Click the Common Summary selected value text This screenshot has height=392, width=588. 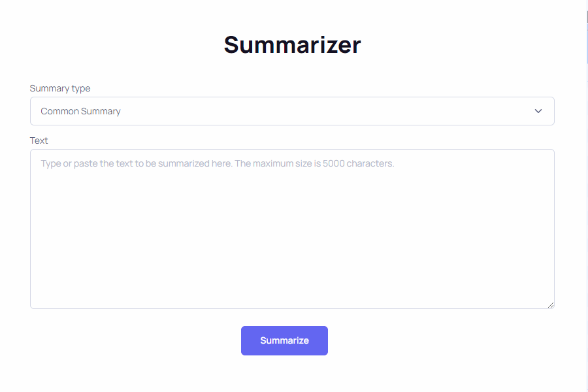coord(81,111)
